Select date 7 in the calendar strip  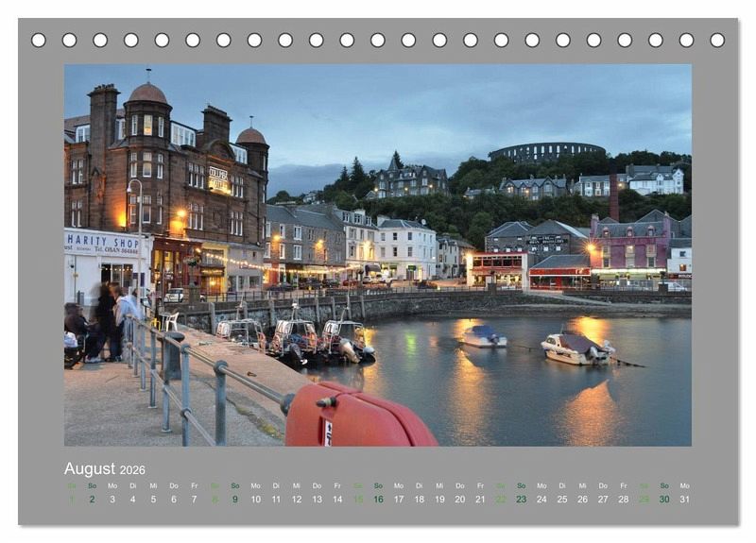(195, 500)
